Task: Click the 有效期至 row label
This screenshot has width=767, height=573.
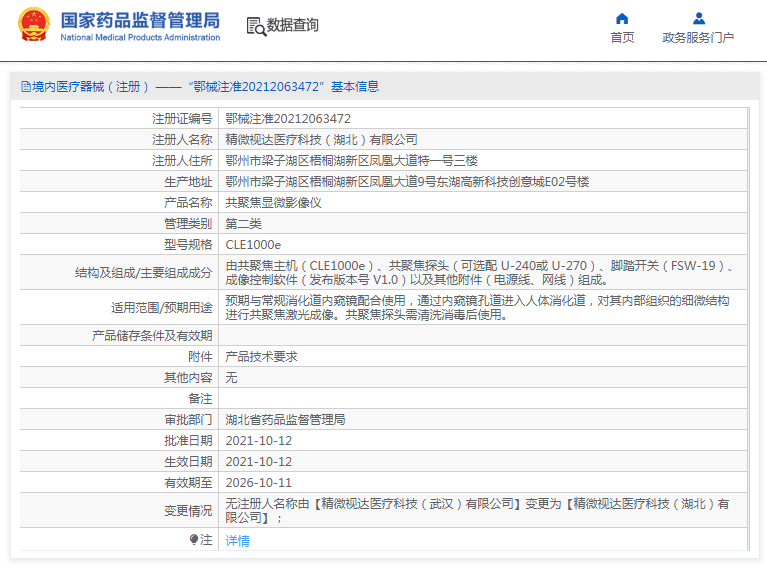Action: point(188,483)
